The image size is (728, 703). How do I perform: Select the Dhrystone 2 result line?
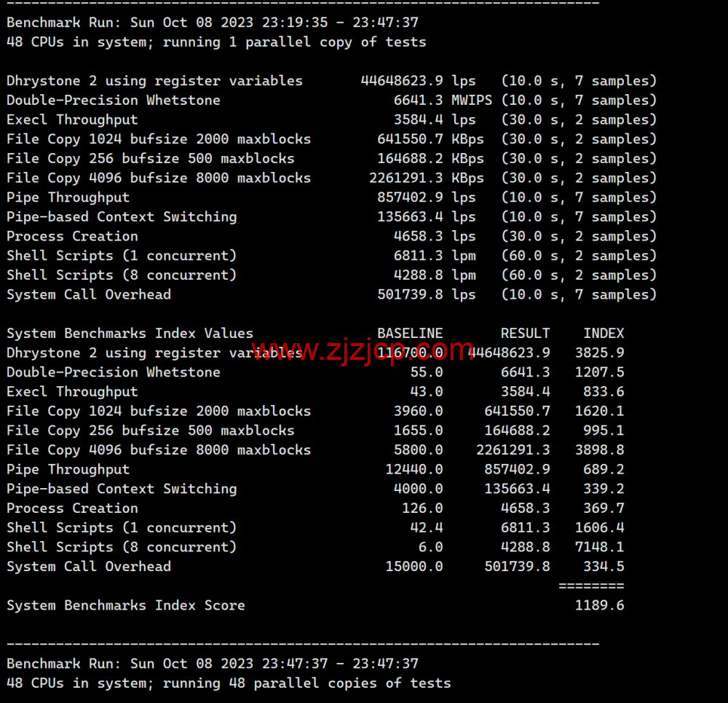click(x=153, y=80)
